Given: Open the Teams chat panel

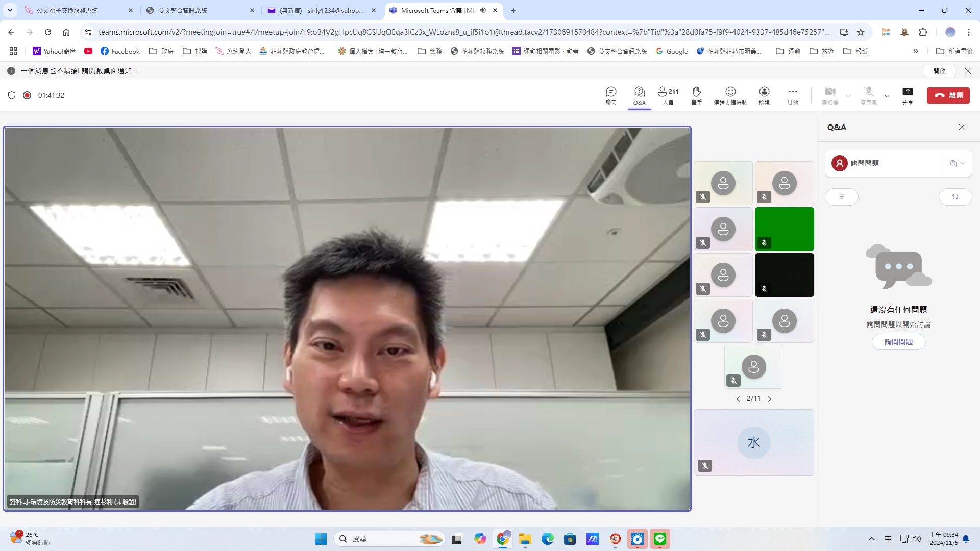Looking at the screenshot, I should 611,95.
